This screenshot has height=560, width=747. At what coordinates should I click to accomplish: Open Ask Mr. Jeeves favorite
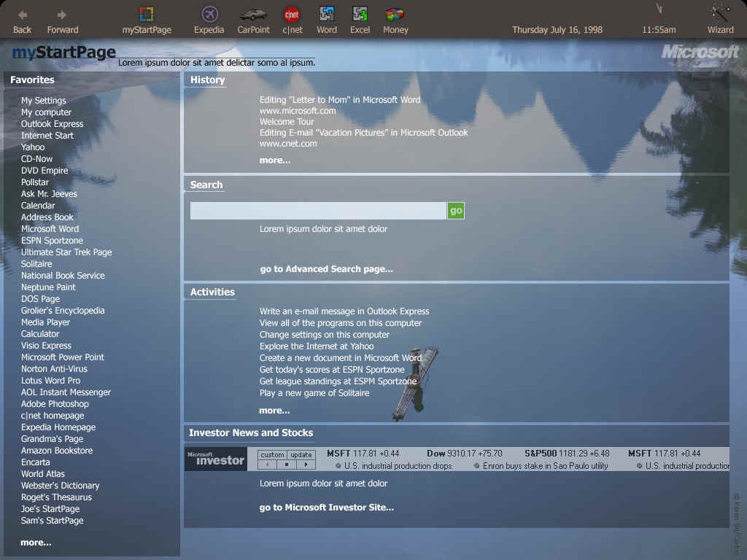pos(49,194)
